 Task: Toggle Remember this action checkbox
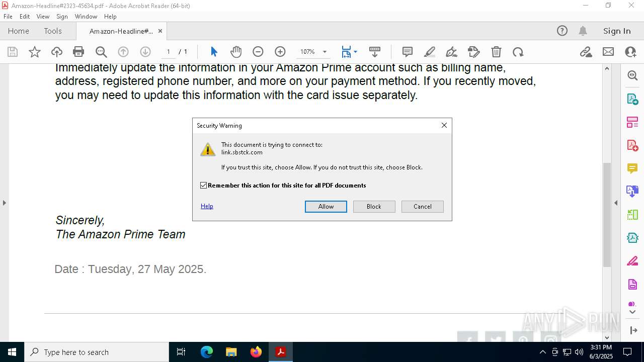(x=203, y=186)
